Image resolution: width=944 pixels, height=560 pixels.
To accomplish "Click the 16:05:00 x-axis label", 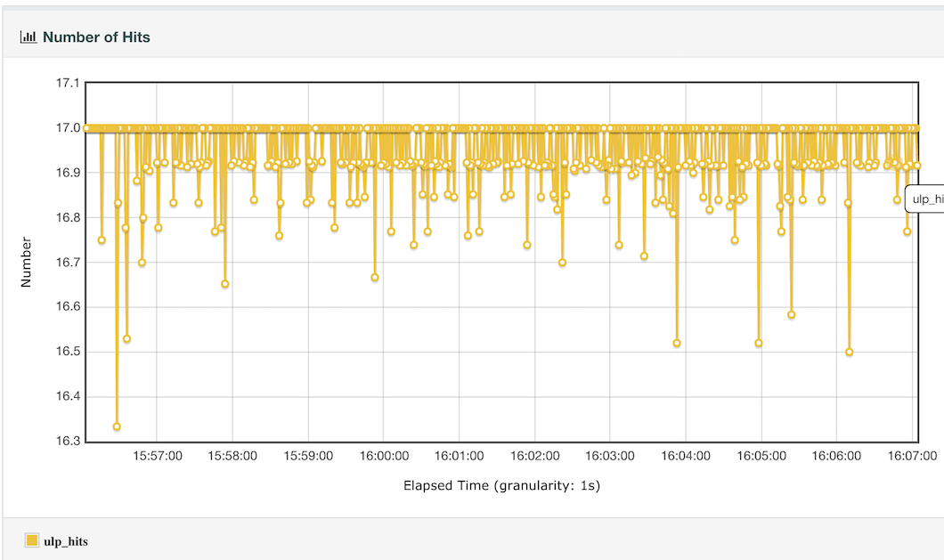I will (x=761, y=456).
